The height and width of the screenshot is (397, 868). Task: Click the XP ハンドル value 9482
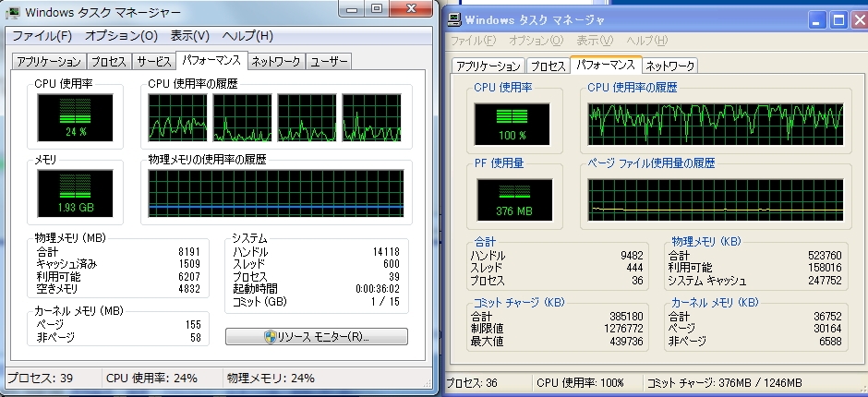633,255
